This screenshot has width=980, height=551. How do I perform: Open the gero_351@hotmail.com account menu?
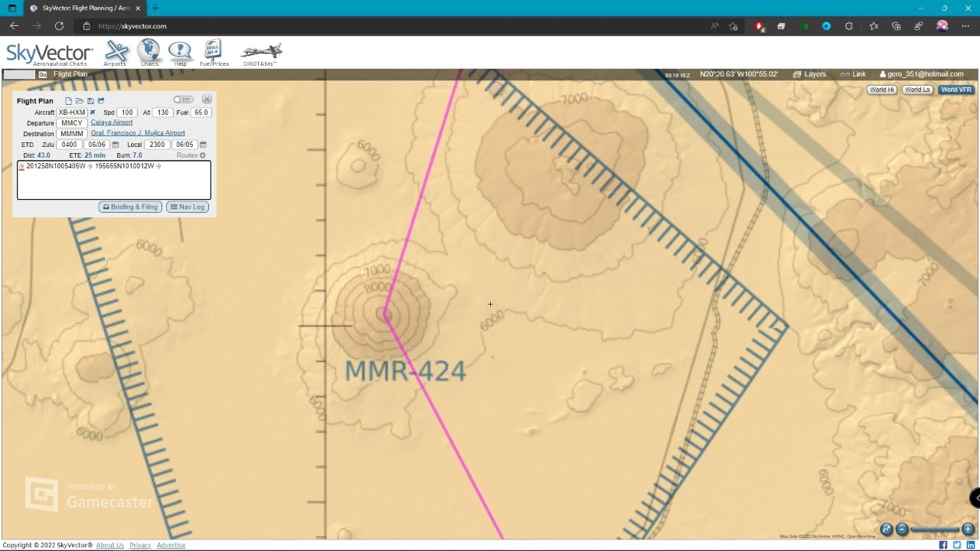[x=921, y=74]
